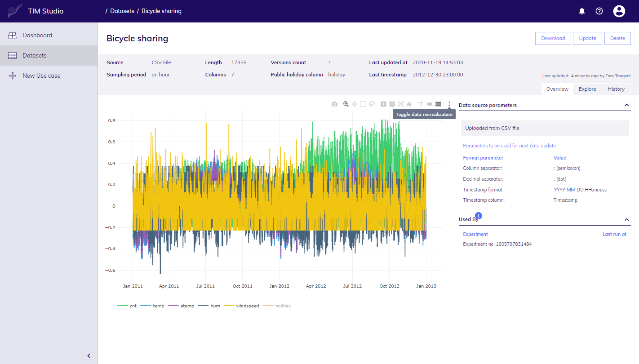The height and width of the screenshot is (364, 639).
Task: Collapse the Used By section
Action: (x=627, y=219)
